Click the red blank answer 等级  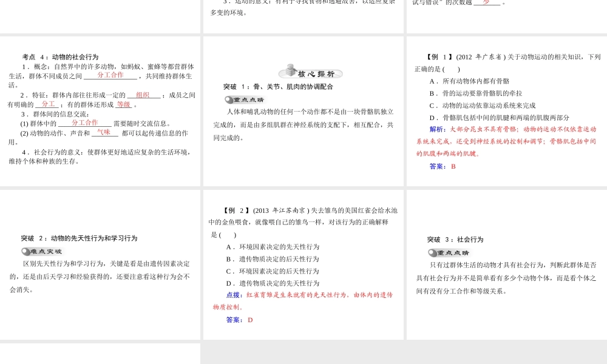[124, 104]
